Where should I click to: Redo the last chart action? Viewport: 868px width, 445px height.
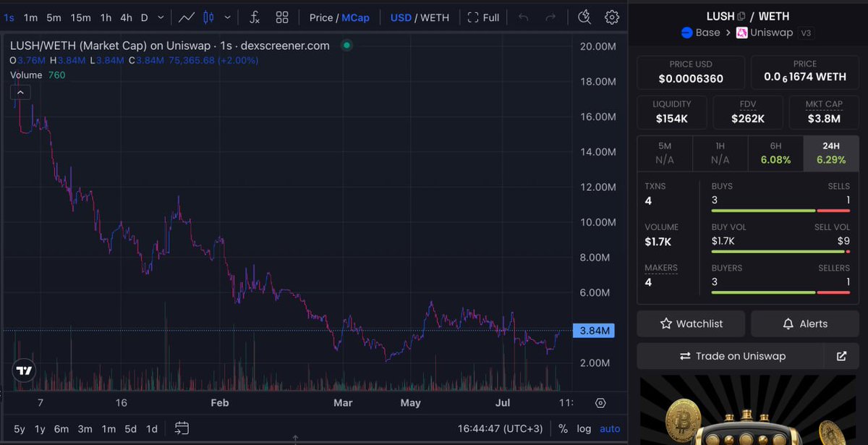tap(550, 17)
